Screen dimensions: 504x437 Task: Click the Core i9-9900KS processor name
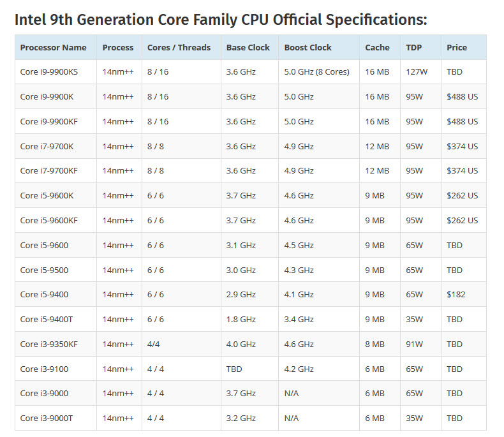click(50, 72)
